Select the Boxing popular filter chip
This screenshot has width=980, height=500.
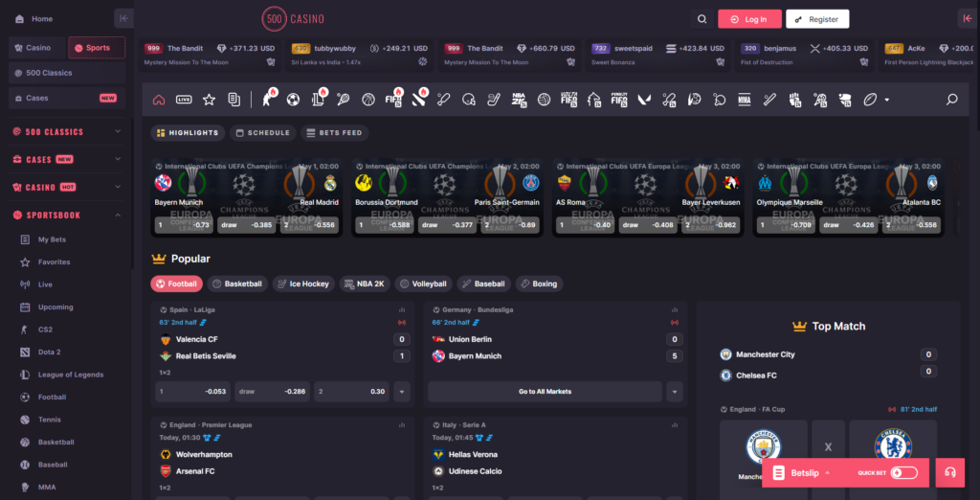click(539, 284)
